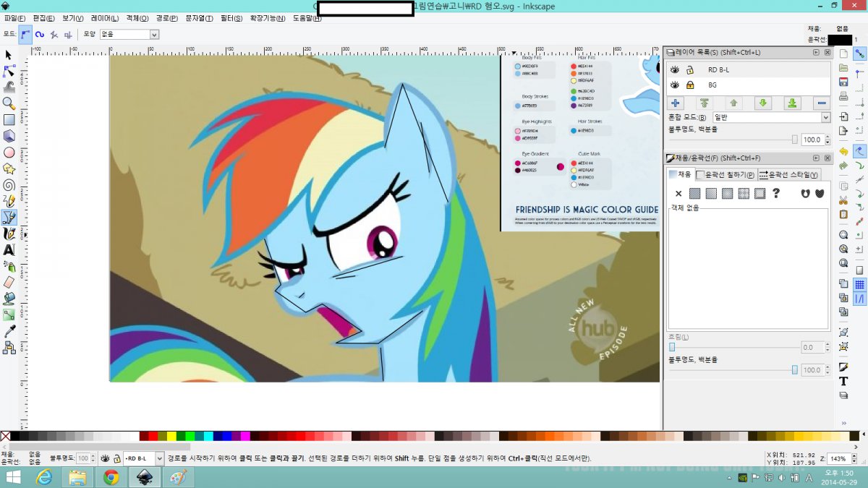
Task: Click the Print icon
Action: [x=843, y=96]
